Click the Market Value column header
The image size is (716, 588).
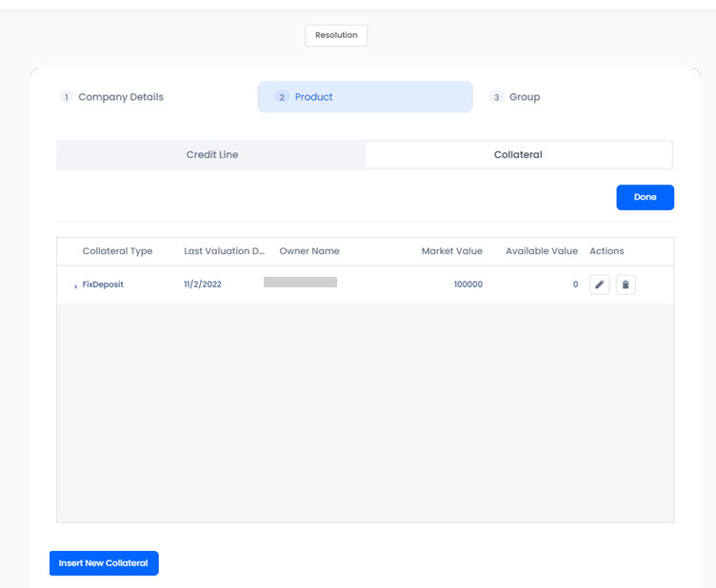[451, 251]
